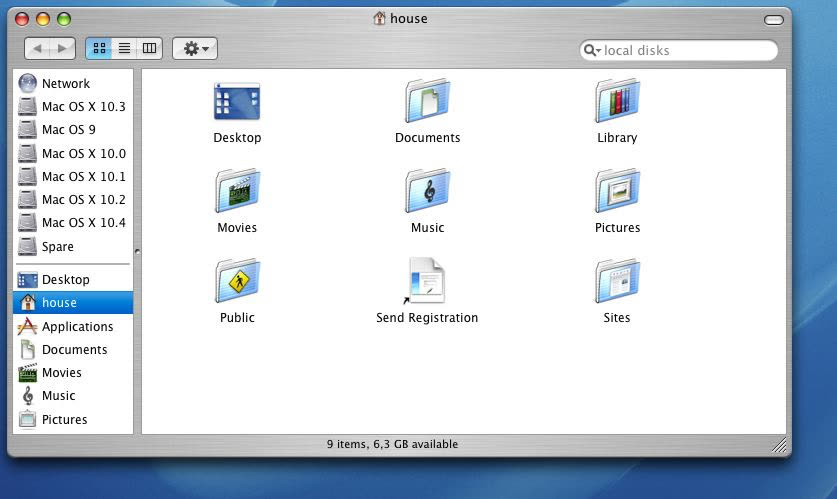
Task: Click the sidebar divider resize handle
Action: (137, 252)
